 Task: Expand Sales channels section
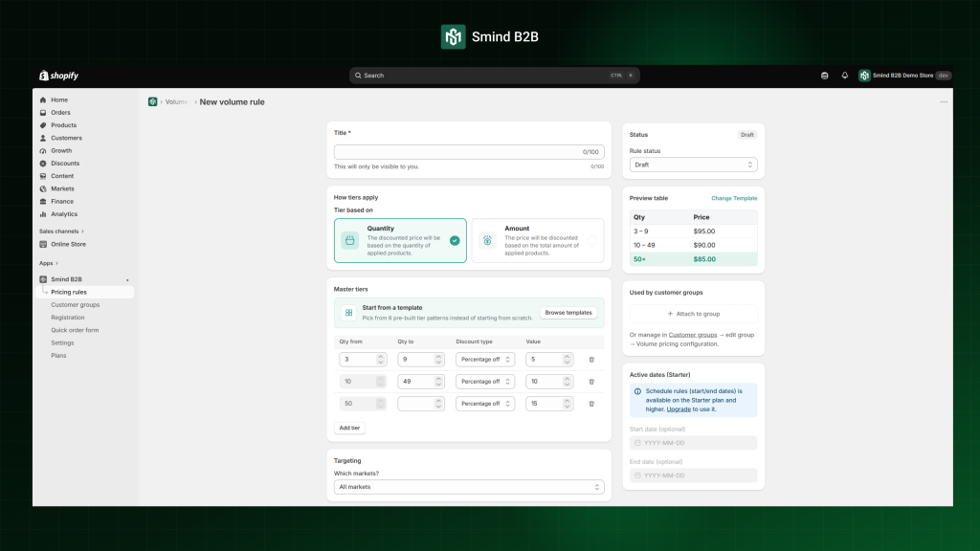[x=61, y=231]
